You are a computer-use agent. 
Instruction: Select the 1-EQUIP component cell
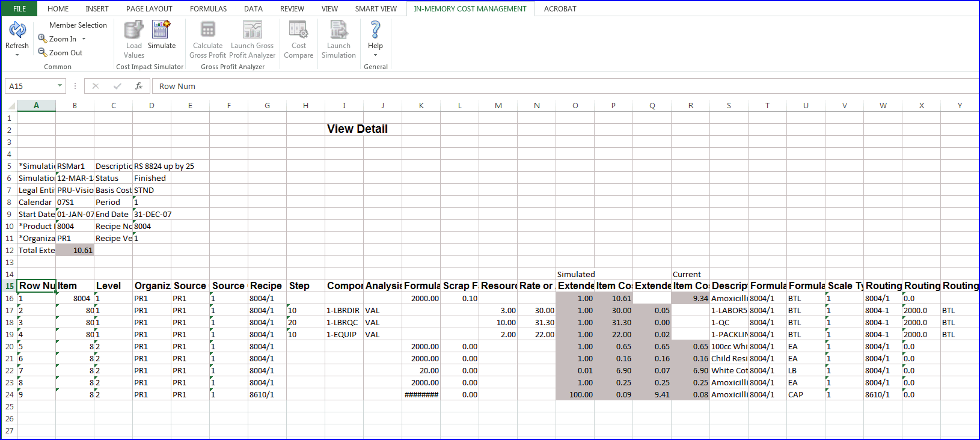pyautogui.click(x=344, y=335)
